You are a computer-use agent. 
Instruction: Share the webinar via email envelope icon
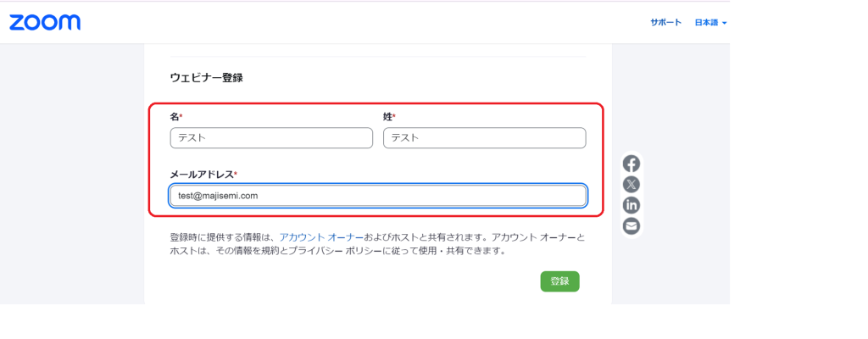coord(631,225)
